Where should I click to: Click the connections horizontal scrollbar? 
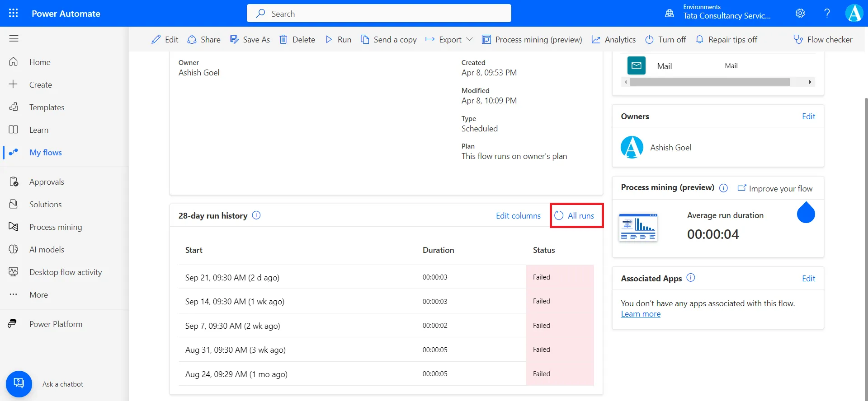(710, 82)
